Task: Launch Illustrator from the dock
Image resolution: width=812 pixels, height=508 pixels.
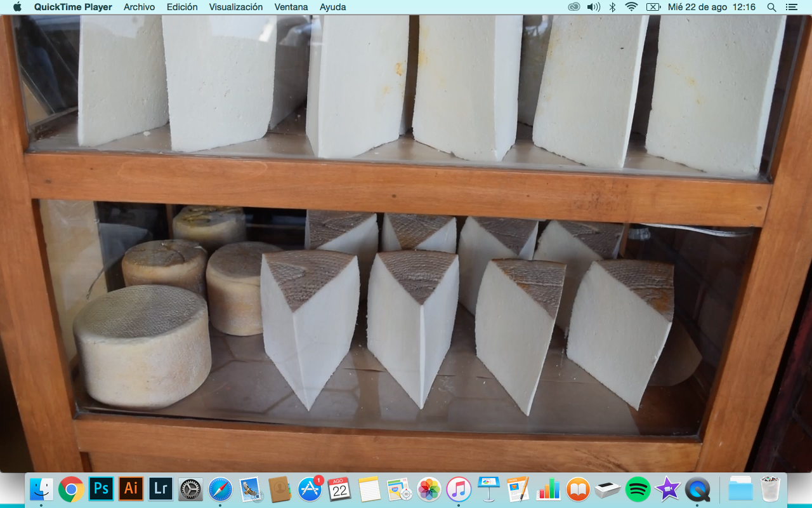Action: [x=131, y=489]
